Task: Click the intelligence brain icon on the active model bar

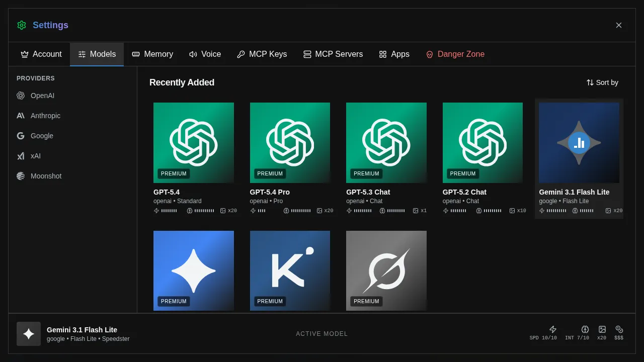Action: point(585,329)
